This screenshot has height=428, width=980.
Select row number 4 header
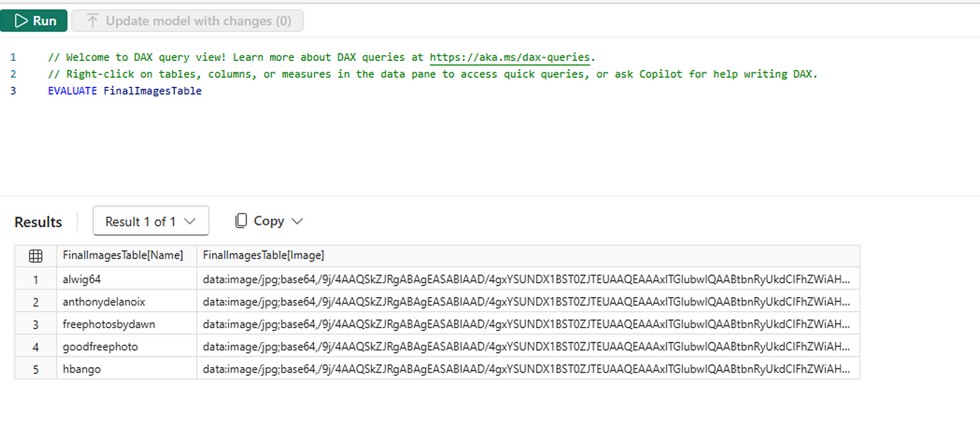point(36,346)
